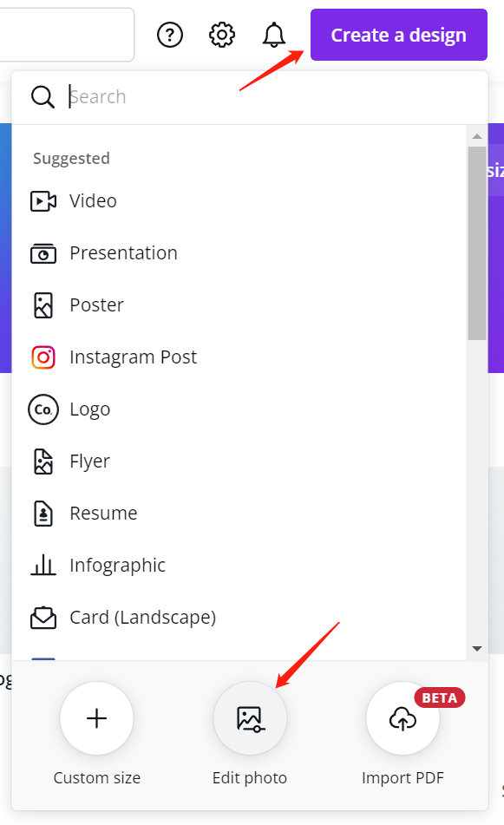Click the Resume document icon
Image resolution: width=504 pixels, height=825 pixels.
[x=43, y=514]
